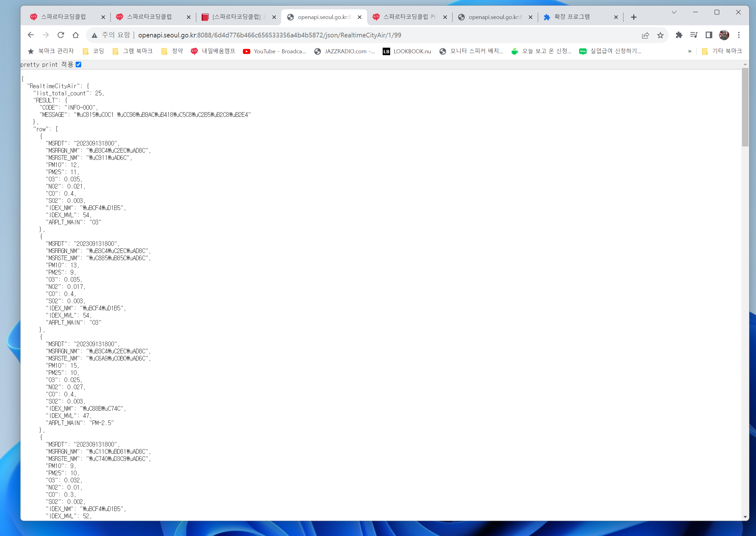Viewport: 756px width, 536px height.
Task: Click the "CODE": "INFO-000" line
Action: [69, 108]
